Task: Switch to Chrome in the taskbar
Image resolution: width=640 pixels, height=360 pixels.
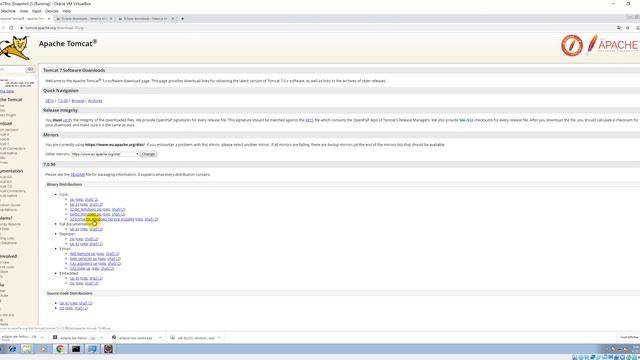Action: 60,349
